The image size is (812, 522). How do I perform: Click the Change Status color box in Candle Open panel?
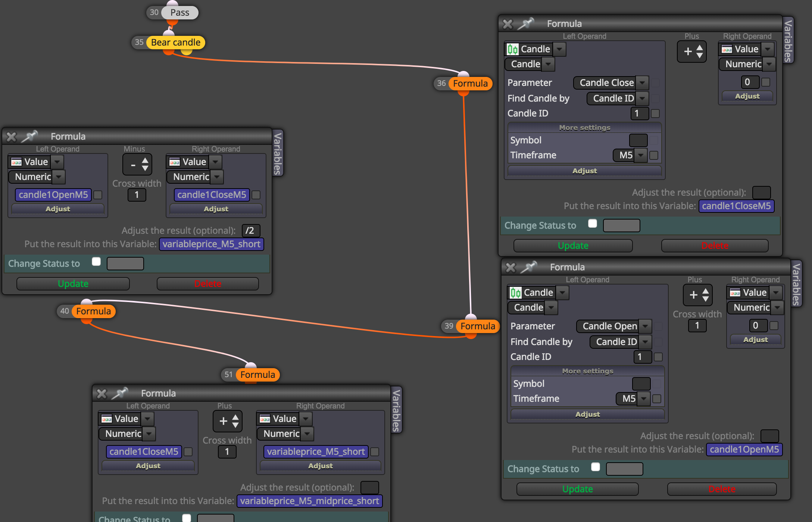click(624, 469)
